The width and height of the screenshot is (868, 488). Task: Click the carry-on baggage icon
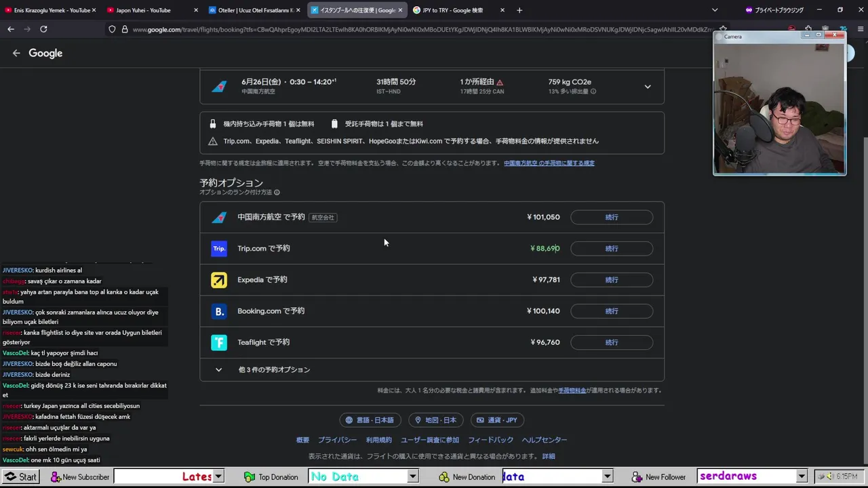click(x=213, y=124)
